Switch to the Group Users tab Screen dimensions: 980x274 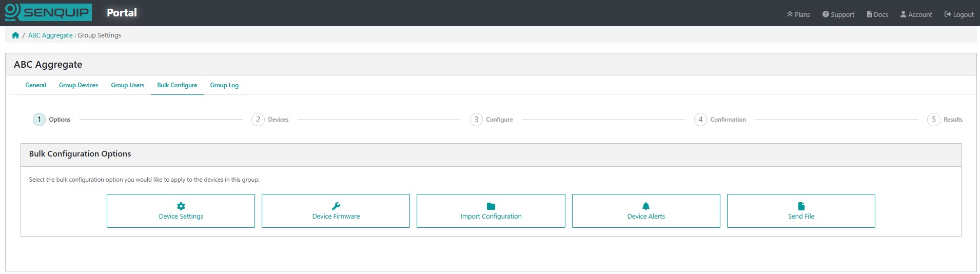tap(127, 85)
